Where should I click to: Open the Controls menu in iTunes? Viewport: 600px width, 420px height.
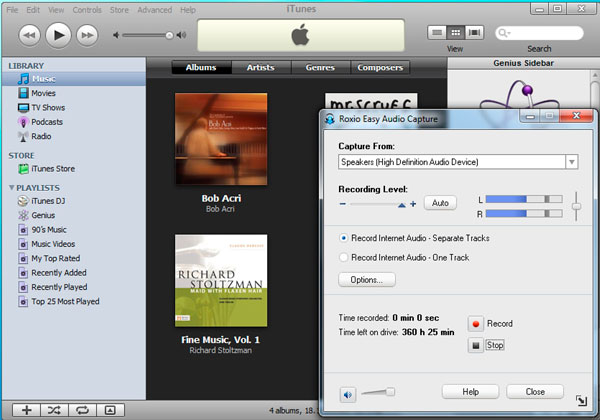[87, 10]
